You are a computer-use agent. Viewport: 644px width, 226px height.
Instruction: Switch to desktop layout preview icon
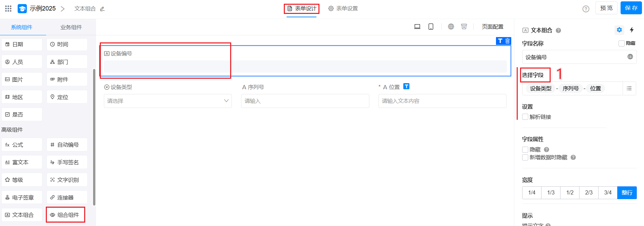click(x=417, y=26)
